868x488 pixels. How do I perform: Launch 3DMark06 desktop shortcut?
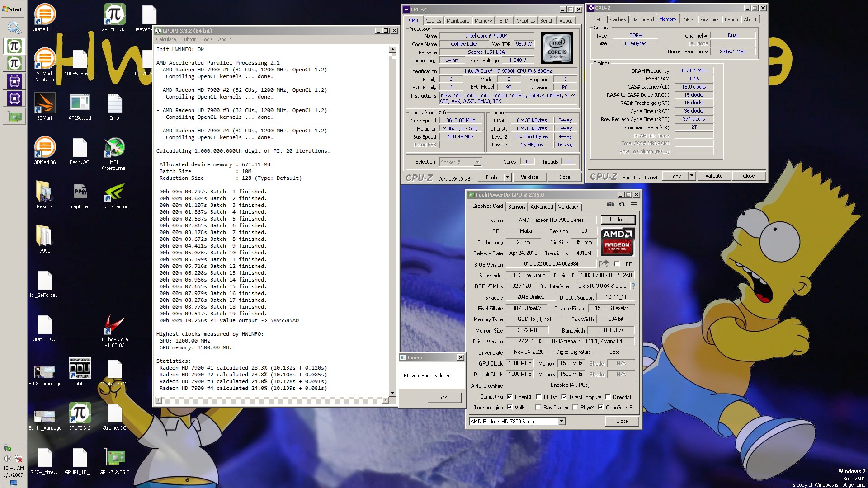tap(45, 151)
